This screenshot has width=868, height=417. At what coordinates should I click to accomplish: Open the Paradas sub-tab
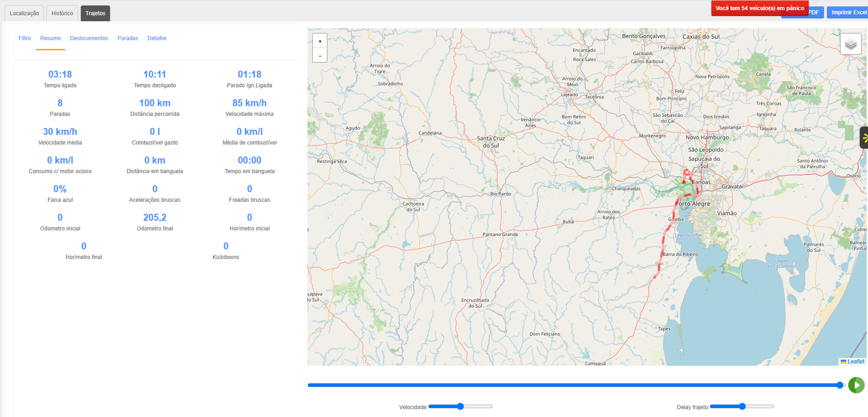[128, 38]
